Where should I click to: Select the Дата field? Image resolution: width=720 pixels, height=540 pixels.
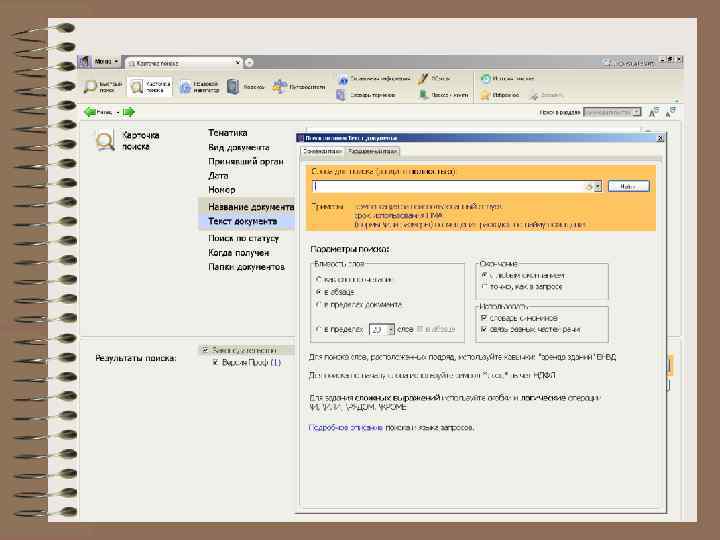pyautogui.click(x=218, y=175)
